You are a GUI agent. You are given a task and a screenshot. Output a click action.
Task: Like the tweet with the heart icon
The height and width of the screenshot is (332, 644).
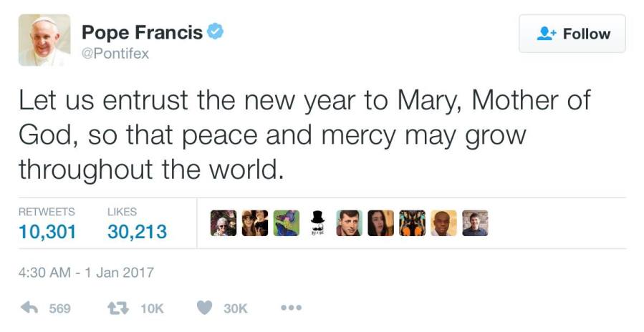click(x=204, y=308)
